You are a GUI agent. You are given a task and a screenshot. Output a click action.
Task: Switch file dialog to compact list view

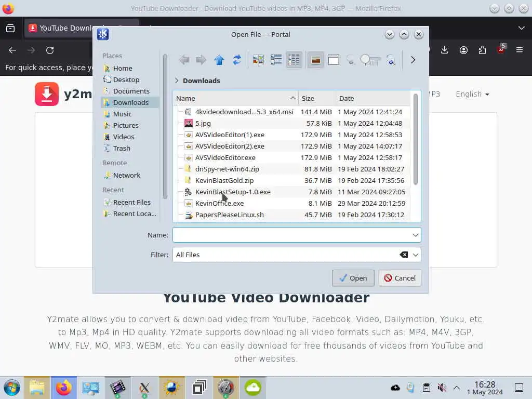click(276, 60)
